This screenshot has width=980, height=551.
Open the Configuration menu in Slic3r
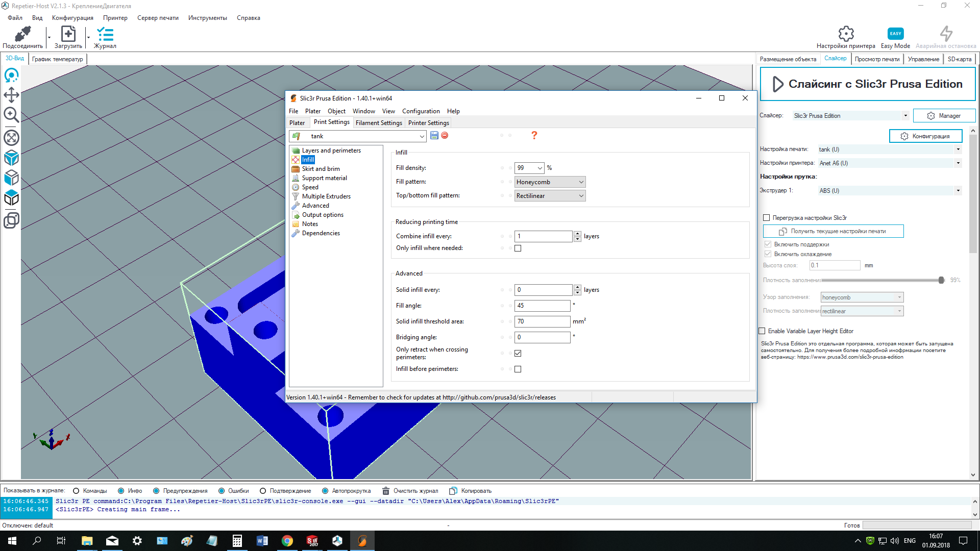[421, 111]
